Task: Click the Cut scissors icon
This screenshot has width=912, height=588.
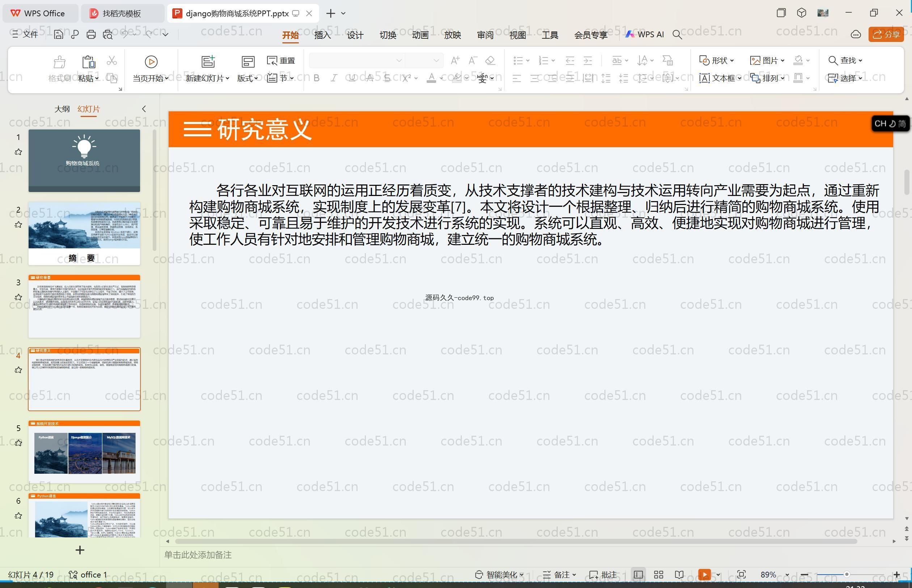Action: coord(111,60)
